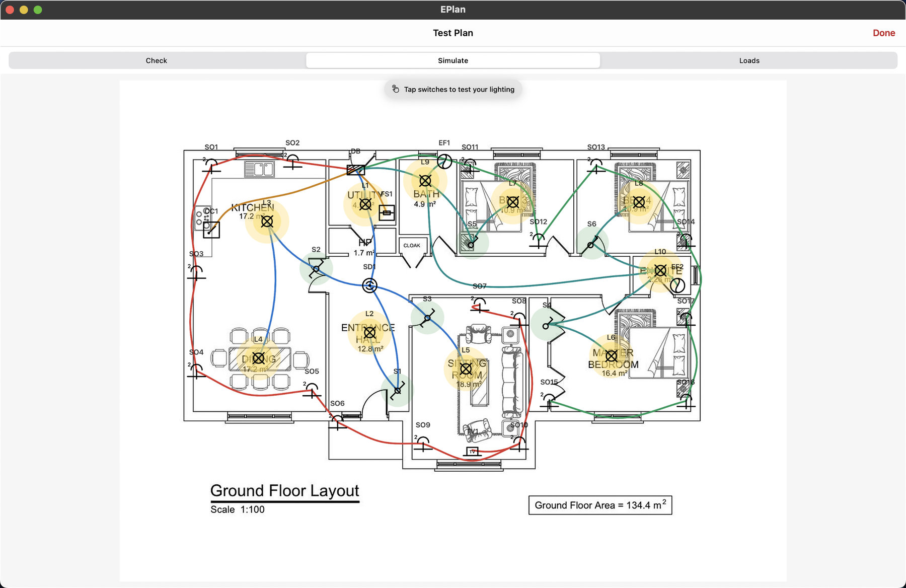Click dining light L4 symbol

pyautogui.click(x=259, y=358)
